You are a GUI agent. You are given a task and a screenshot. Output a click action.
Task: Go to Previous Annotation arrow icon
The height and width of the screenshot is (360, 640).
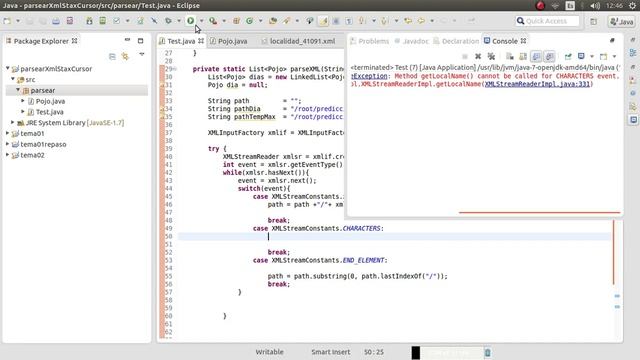384,21
